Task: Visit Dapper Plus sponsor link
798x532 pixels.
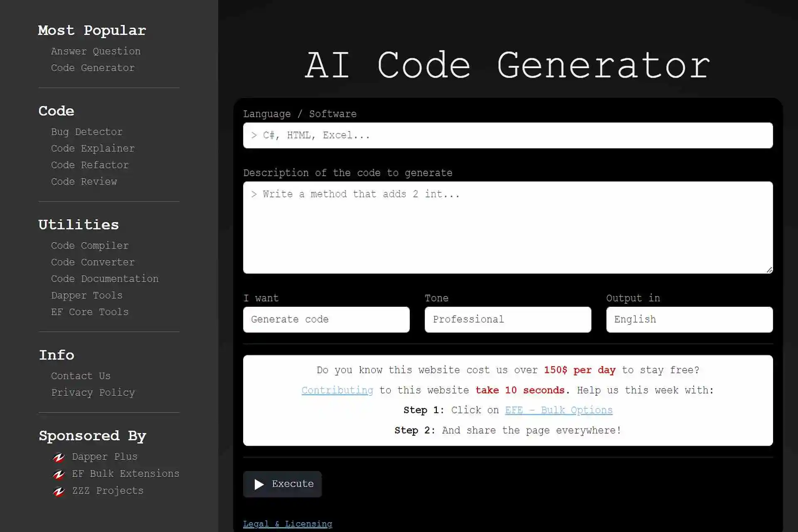Action: click(105, 457)
